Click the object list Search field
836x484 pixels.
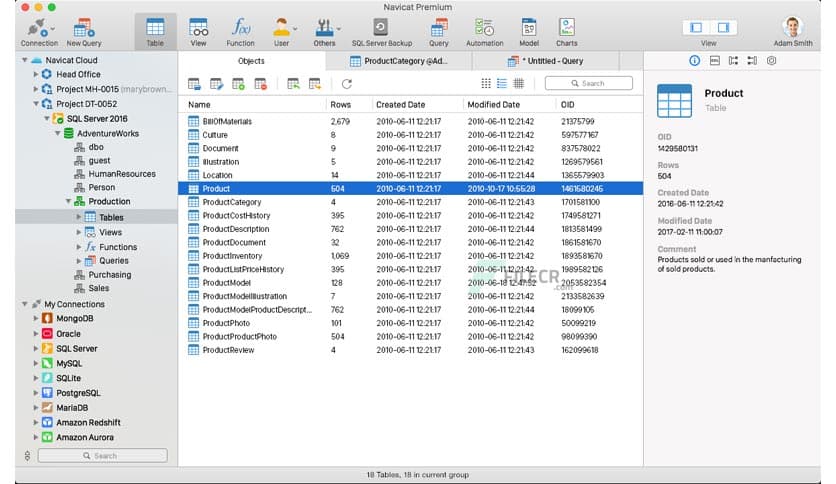(x=589, y=83)
